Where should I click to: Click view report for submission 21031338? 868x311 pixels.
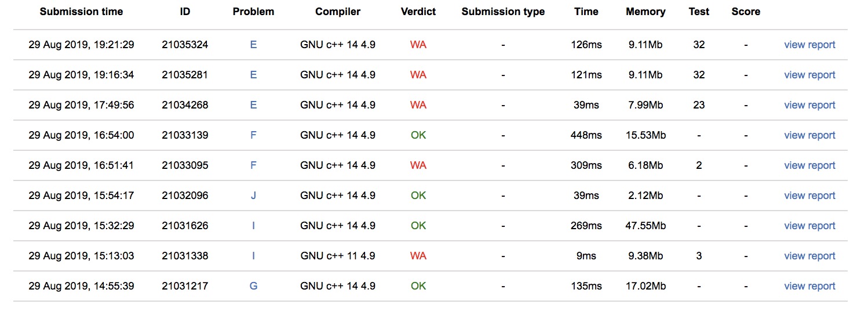point(809,256)
